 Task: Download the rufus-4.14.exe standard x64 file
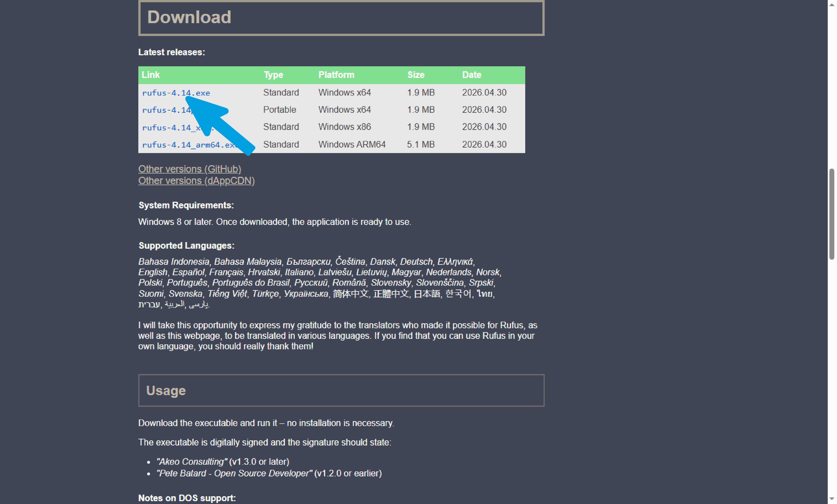176,93
